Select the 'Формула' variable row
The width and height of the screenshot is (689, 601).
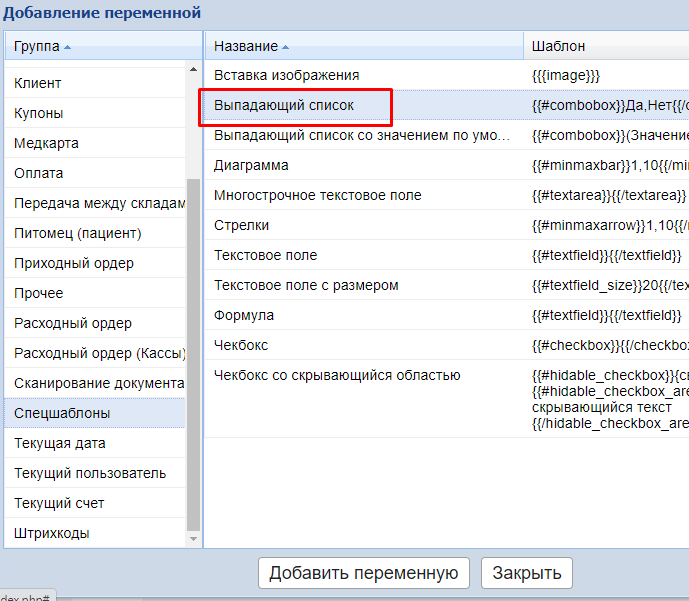click(244, 315)
